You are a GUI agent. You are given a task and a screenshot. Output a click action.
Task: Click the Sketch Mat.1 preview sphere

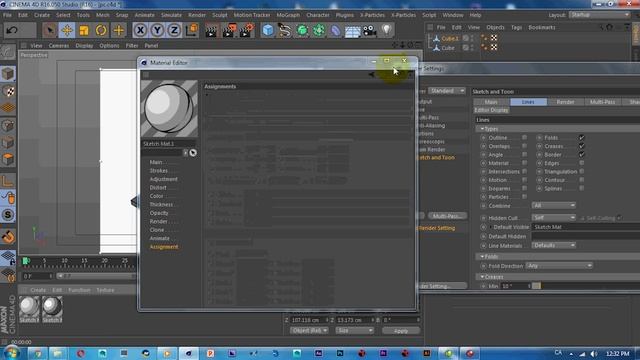[x=169, y=109]
